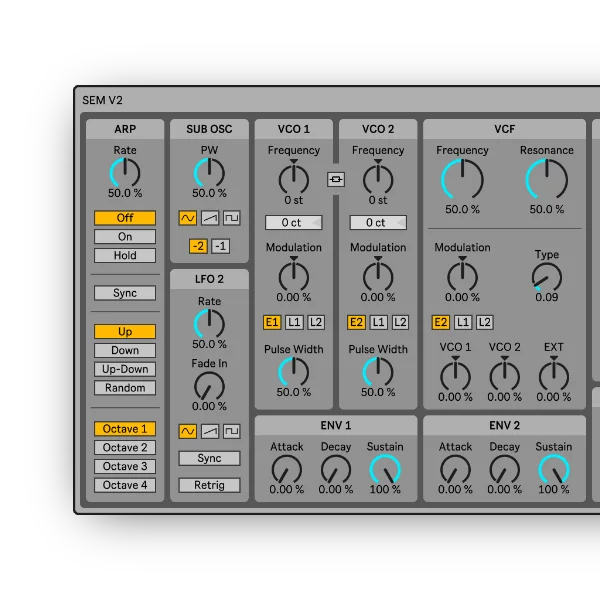The width and height of the screenshot is (600, 600).
Task: Click the VCF Modulation knob
Action: [x=463, y=277]
